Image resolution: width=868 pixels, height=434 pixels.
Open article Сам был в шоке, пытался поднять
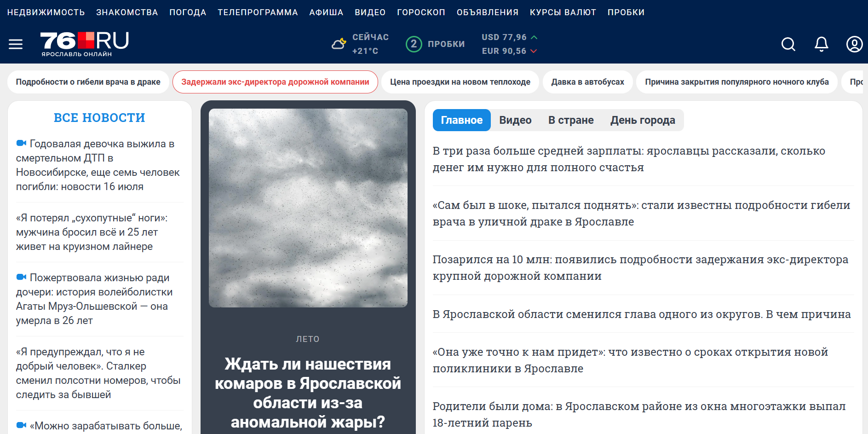click(641, 213)
